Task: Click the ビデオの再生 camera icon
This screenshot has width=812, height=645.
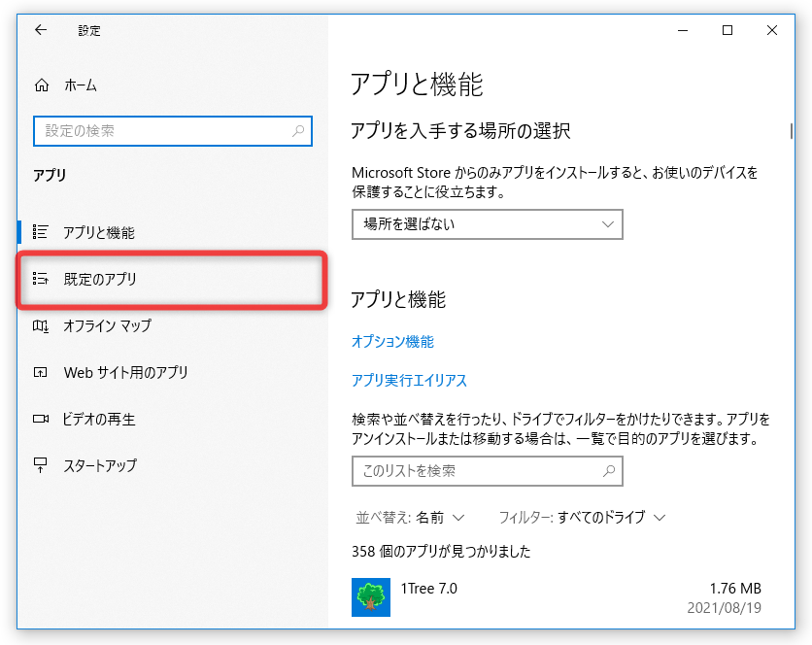Action: [41, 419]
